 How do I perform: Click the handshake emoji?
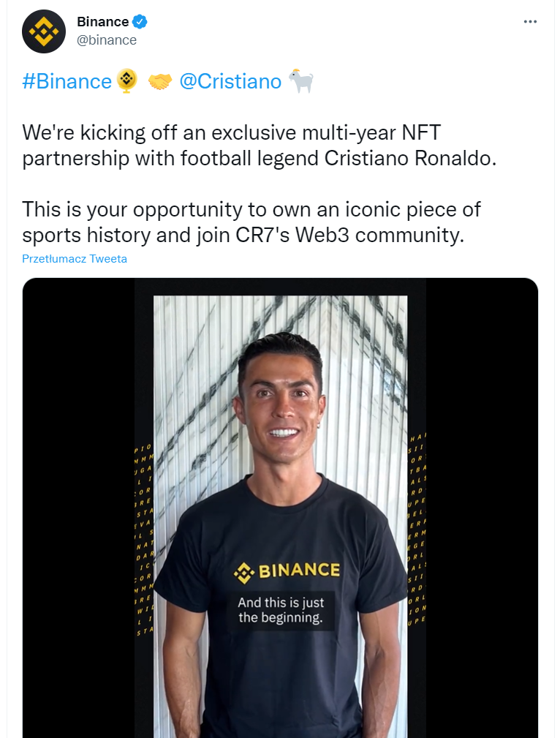160,82
